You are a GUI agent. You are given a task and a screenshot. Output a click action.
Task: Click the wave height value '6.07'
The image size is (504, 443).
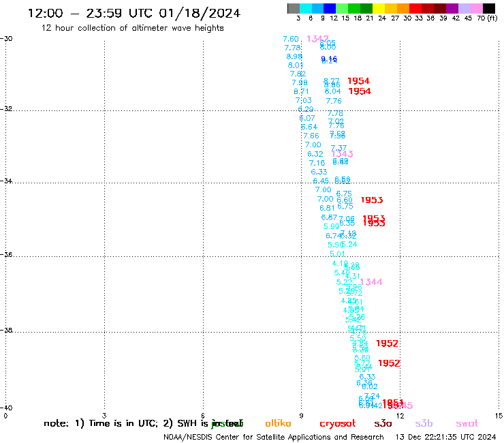pos(307,118)
